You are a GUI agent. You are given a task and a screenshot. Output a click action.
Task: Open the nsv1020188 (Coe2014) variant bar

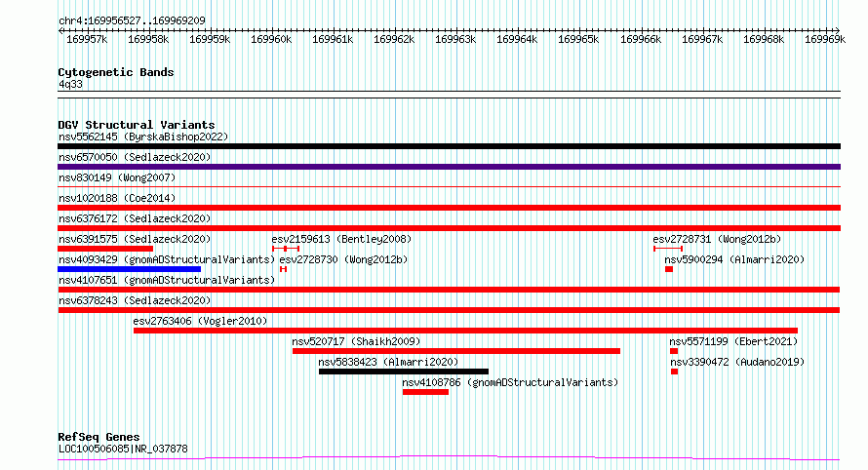tap(449, 208)
